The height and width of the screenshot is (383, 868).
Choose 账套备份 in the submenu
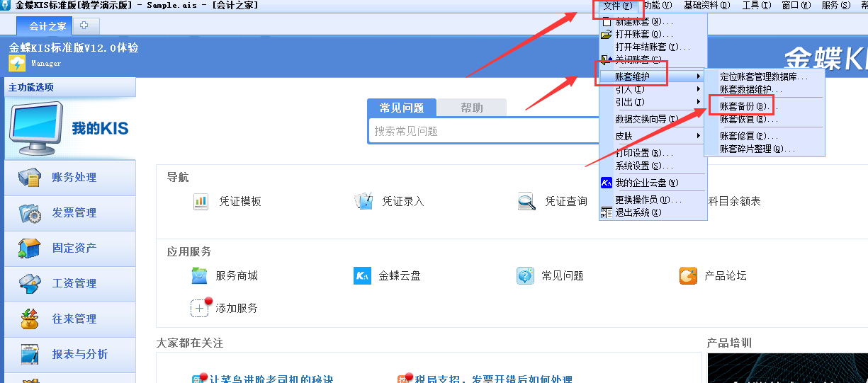[x=765, y=106]
